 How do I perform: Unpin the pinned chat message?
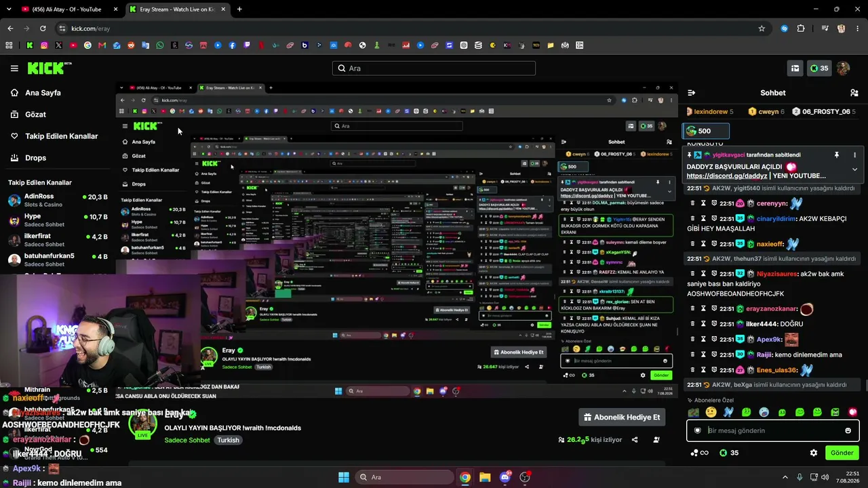pos(836,155)
